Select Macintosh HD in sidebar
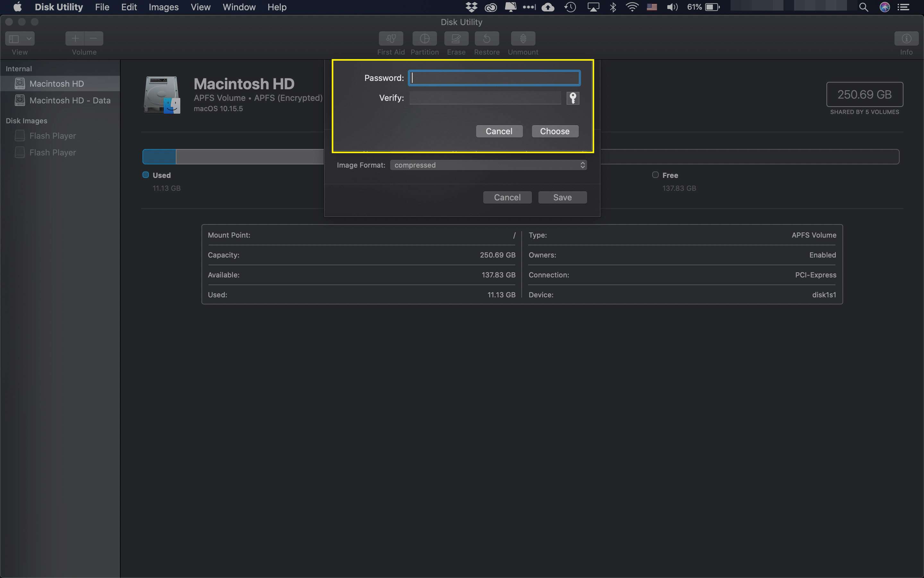The width and height of the screenshot is (924, 578). click(60, 84)
